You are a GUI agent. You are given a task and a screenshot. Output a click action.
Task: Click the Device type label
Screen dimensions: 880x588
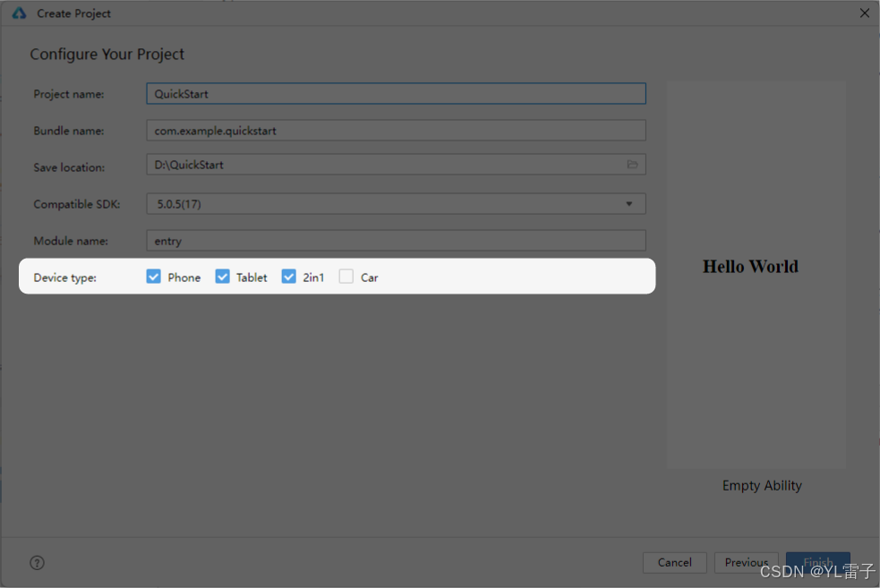pos(65,277)
